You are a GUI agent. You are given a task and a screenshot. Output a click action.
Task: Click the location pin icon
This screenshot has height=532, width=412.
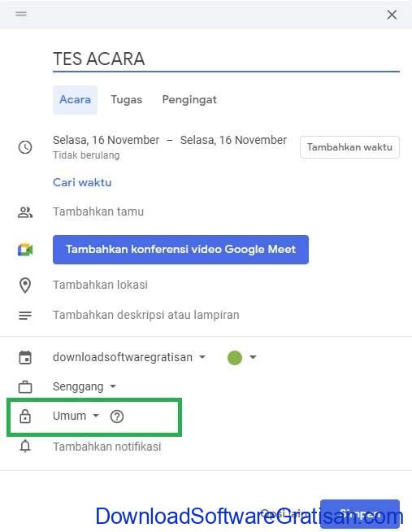(x=25, y=286)
